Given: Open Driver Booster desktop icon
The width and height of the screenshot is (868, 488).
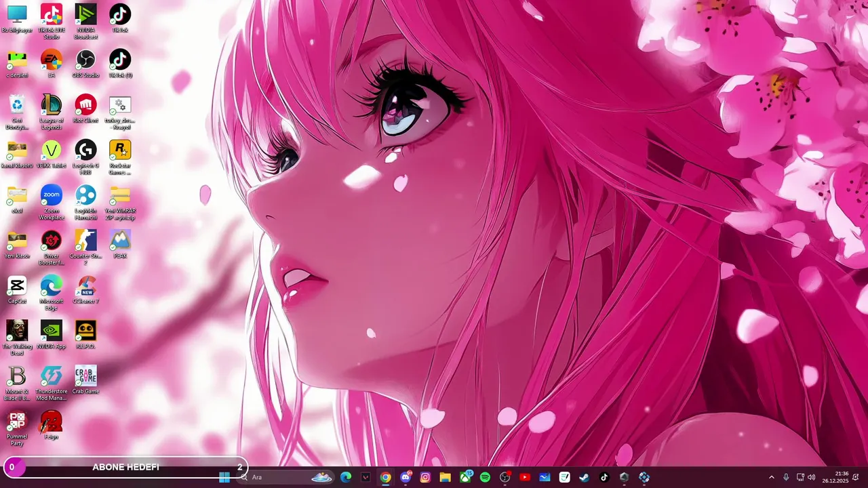Looking at the screenshot, I should tap(52, 248).
